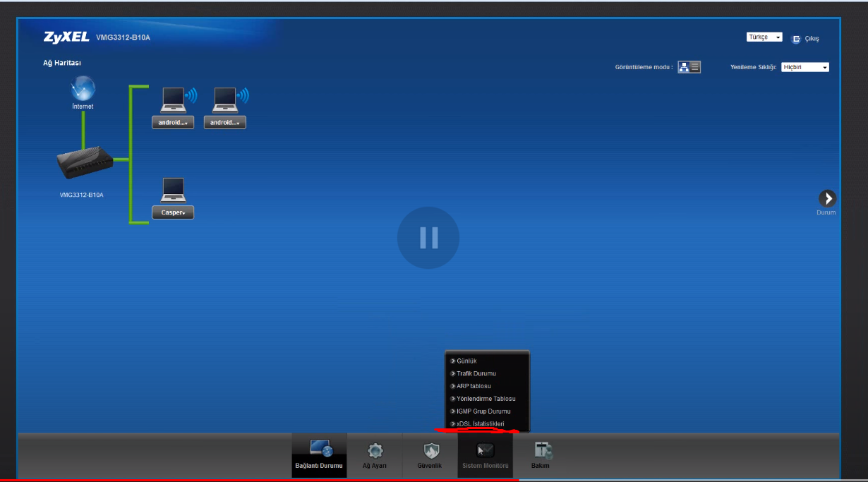Open the Yenileme Sıklığı refresh dropdown

coord(805,67)
